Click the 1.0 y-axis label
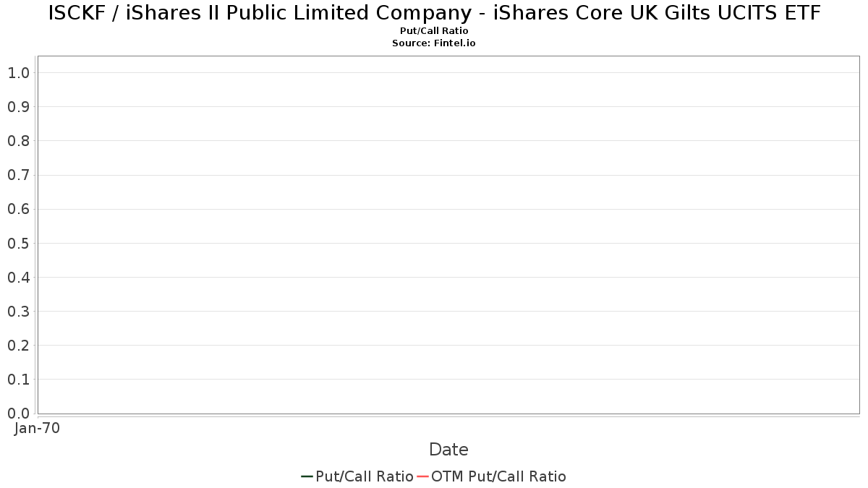 coord(18,73)
